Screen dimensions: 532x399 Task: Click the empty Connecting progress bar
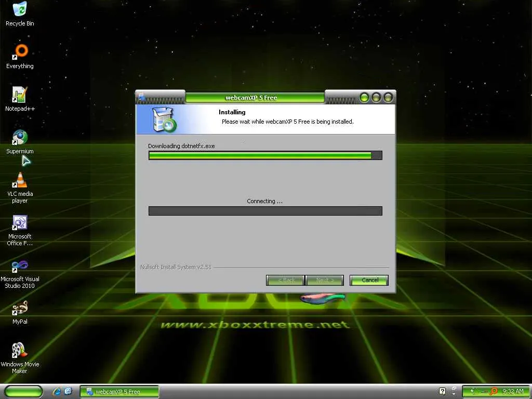265,211
